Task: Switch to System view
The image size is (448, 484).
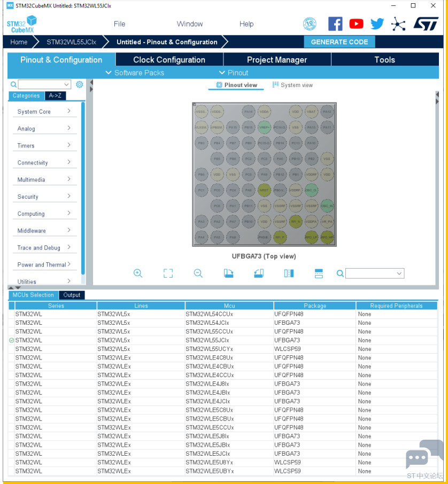Action: point(292,85)
